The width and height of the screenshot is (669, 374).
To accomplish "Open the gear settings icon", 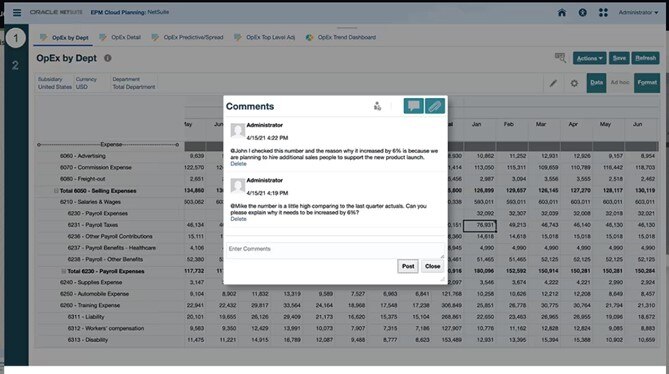I will [574, 83].
